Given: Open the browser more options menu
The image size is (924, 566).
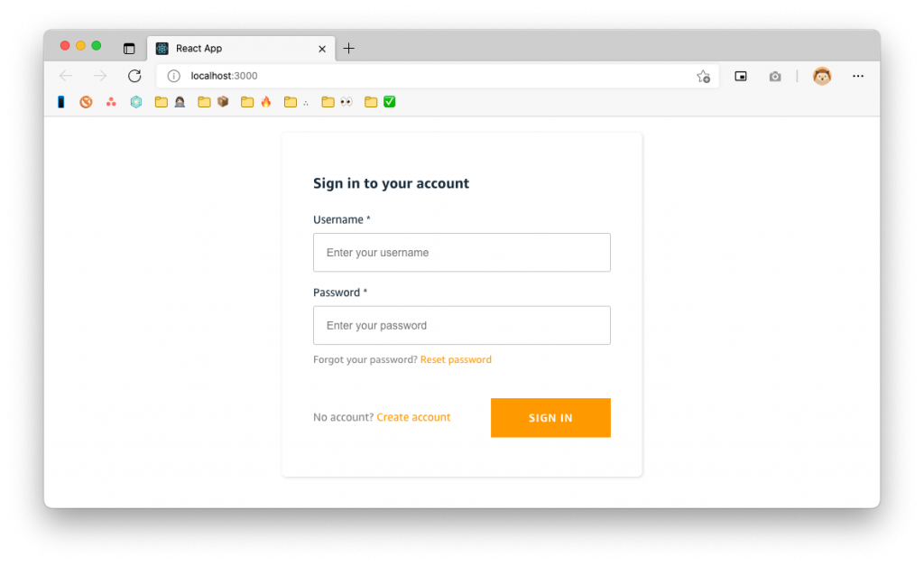Looking at the screenshot, I should 857,76.
